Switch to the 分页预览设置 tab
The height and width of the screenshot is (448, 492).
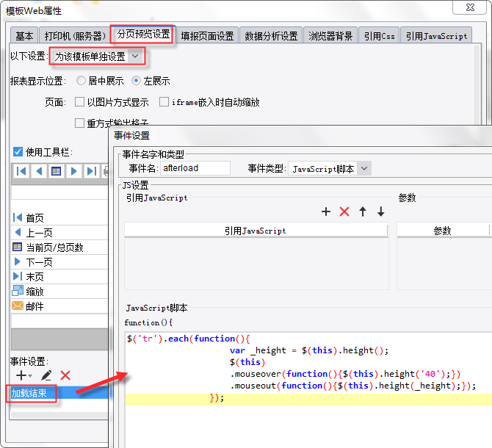click(x=143, y=35)
